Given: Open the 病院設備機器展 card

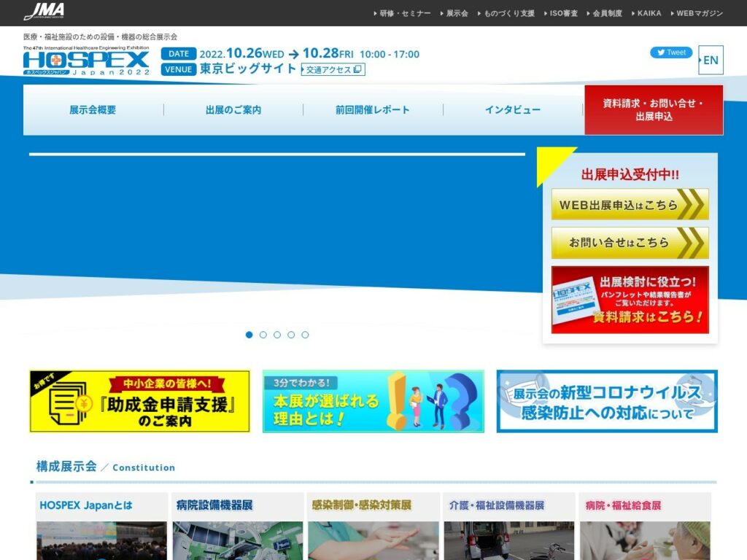Looking at the screenshot, I should pyautogui.click(x=238, y=526).
